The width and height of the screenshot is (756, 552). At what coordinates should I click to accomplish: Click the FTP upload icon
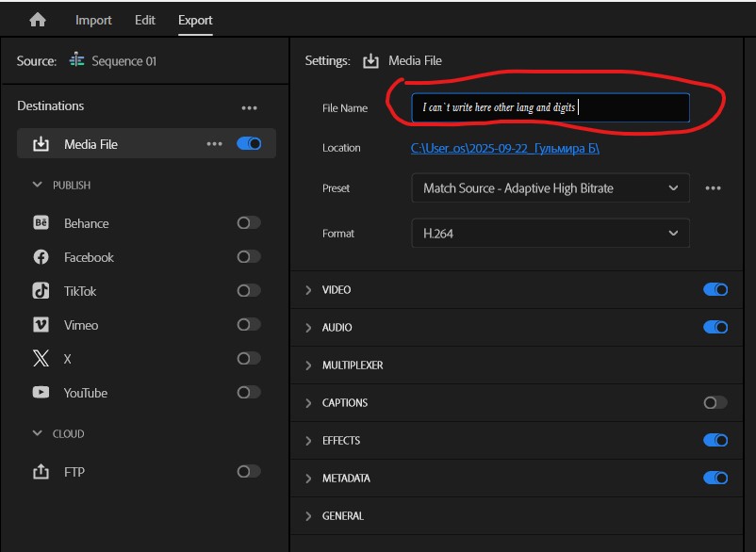pos(41,472)
